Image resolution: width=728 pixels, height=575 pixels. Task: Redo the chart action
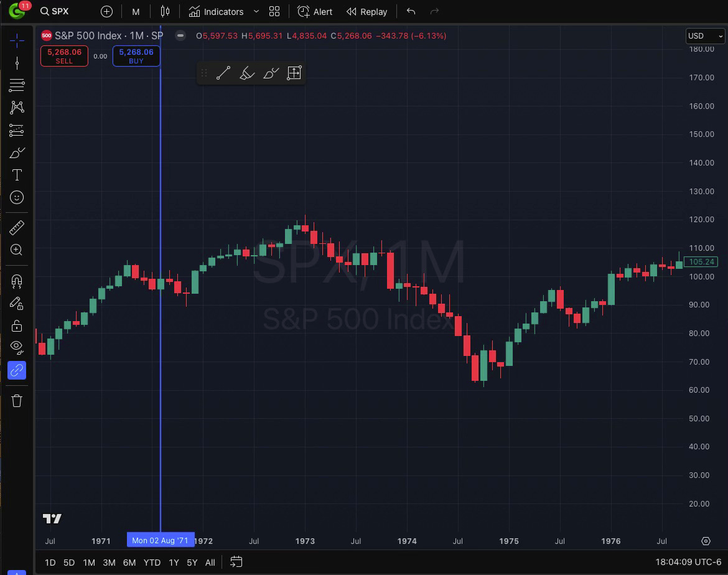[x=434, y=12]
